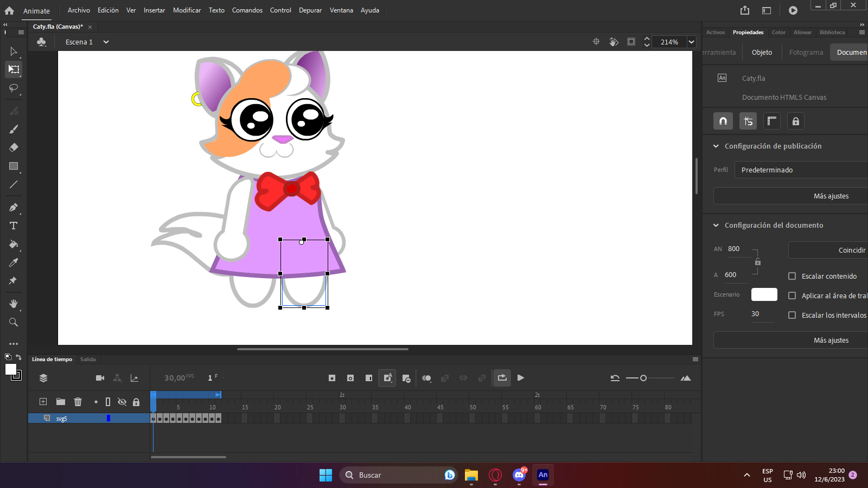Toggle width-height link lock
Screen dimensions: 868x488
click(758, 262)
